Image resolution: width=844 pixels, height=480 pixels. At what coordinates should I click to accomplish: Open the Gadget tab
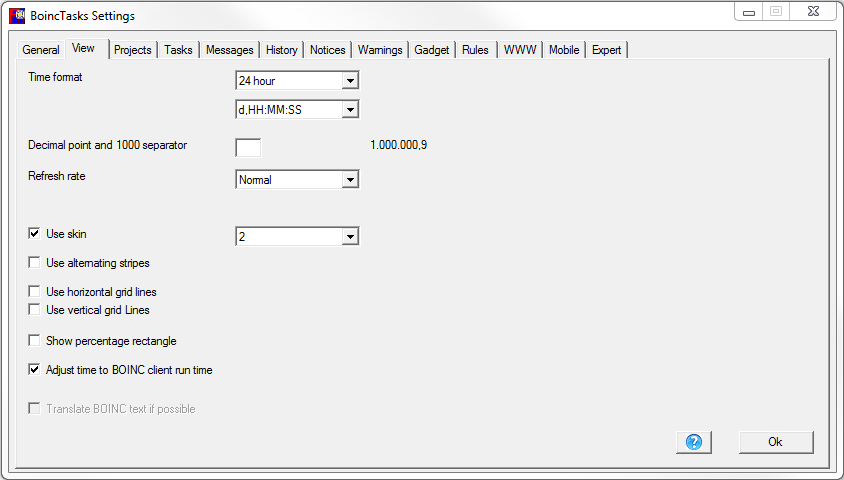coord(432,50)
